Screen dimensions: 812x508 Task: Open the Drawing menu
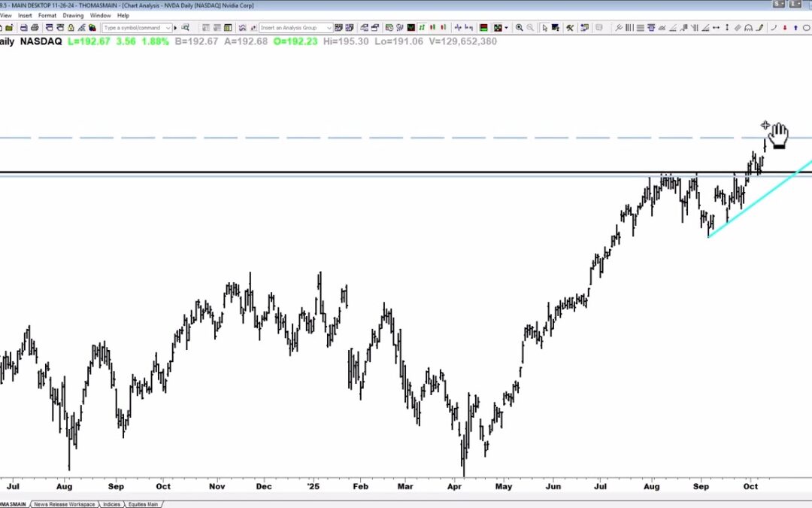coord(73,15)
